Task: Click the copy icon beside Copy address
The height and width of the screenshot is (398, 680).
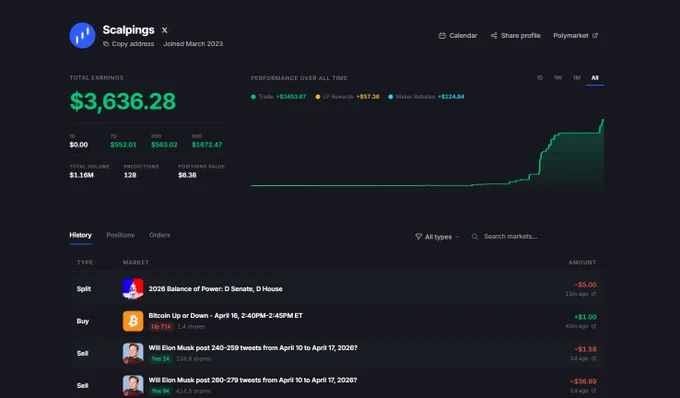Action: coord(106,44)
